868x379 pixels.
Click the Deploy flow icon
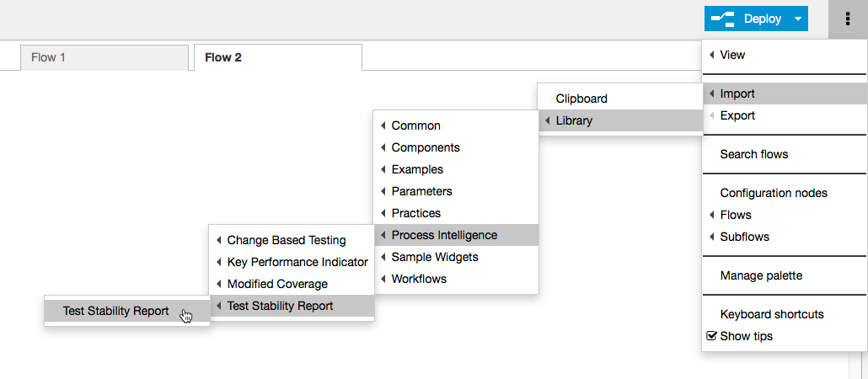tap(722, 19)
